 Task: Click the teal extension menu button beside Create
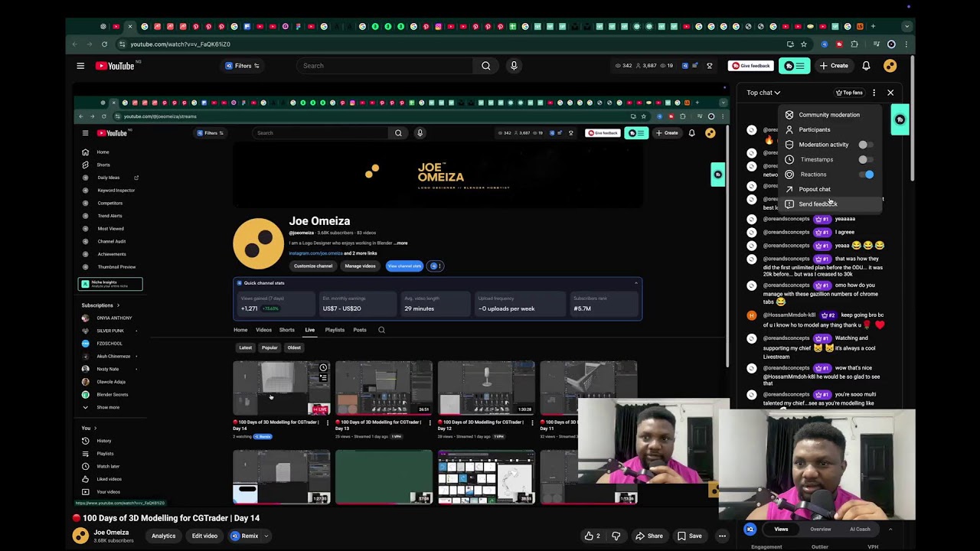[x=795, y=66]
